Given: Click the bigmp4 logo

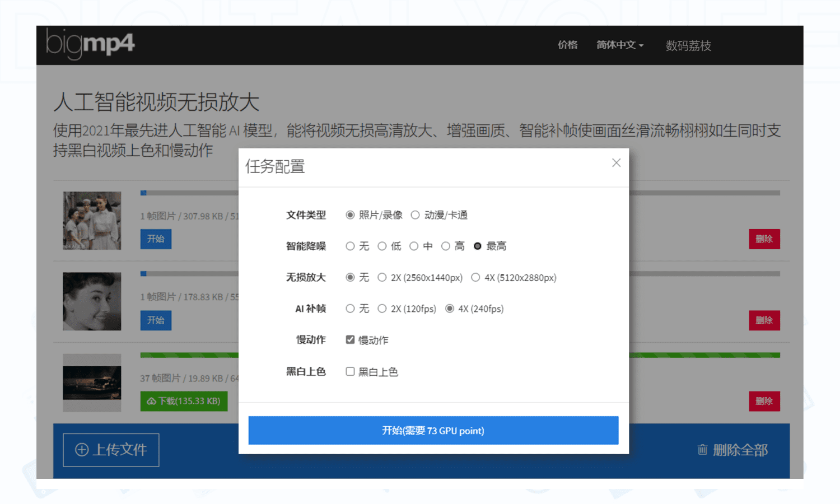Looking at the screenshot, I should [x=90, y=44].
